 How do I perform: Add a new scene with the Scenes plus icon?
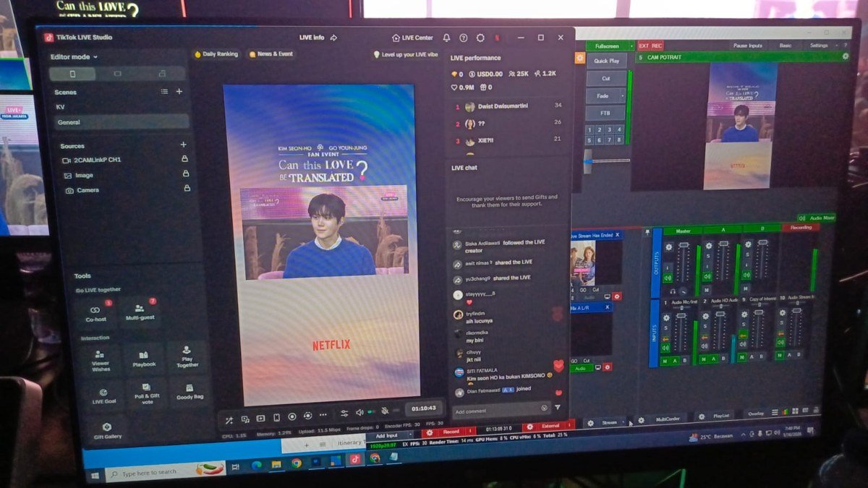[179, 92]
